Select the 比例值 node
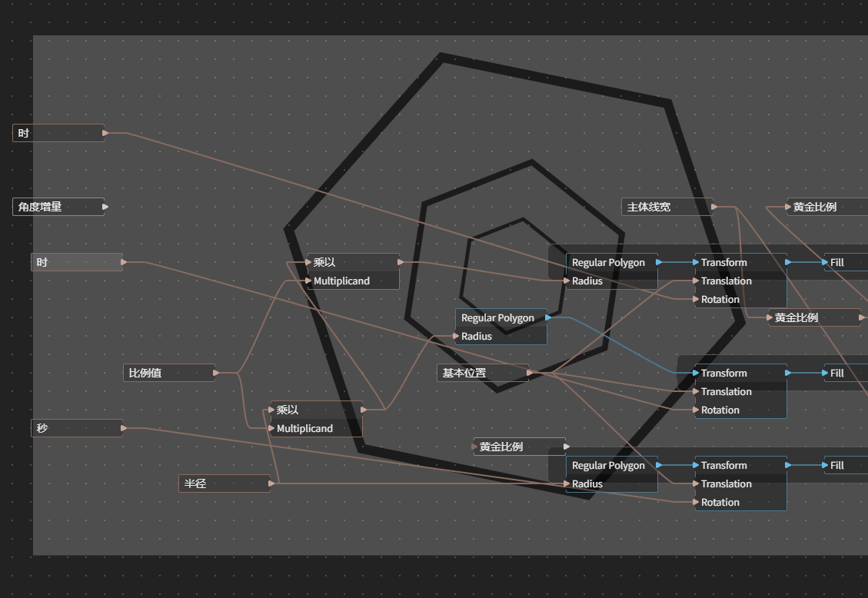868x598 pixels. point(169,373)
